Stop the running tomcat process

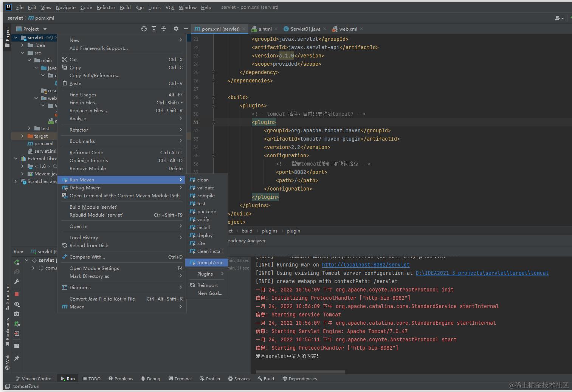tap(17, 294)
